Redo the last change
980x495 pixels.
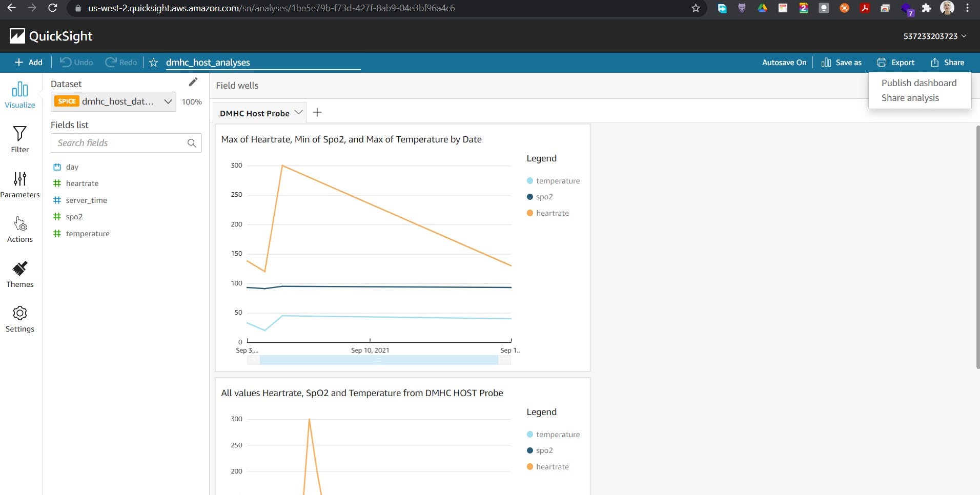[121, 63]
